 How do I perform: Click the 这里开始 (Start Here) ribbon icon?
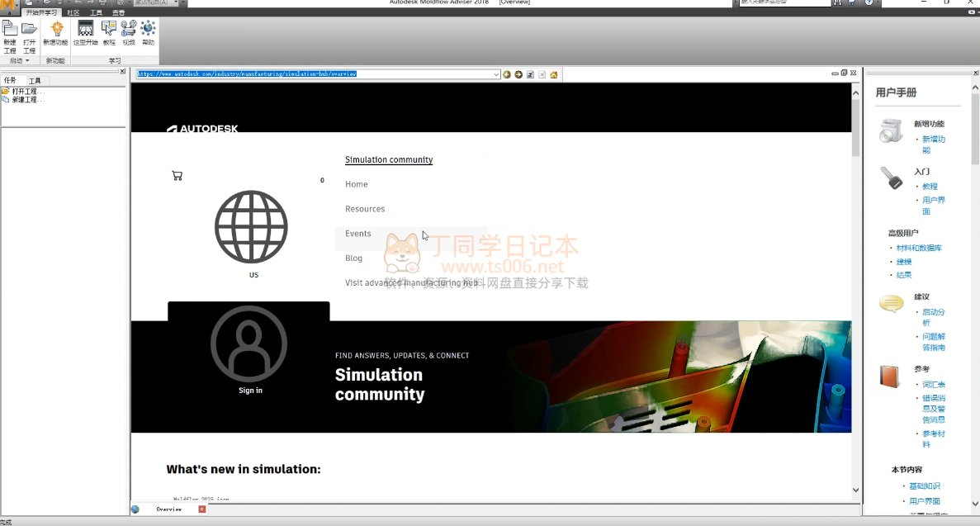point(85,32)
